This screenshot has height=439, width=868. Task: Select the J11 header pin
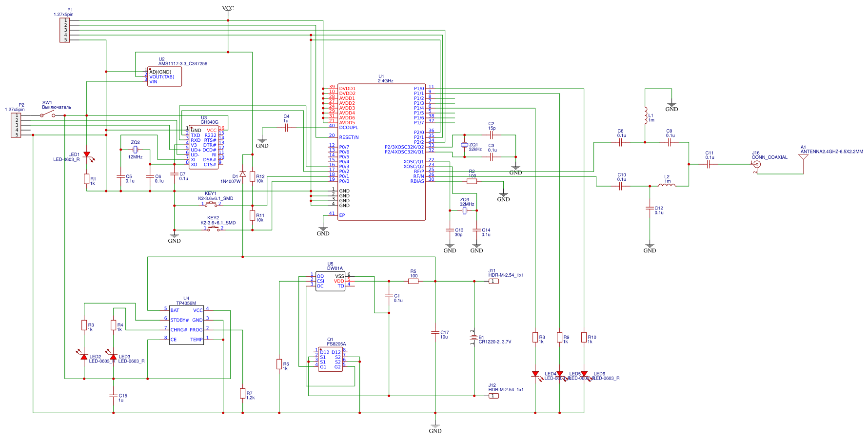coord(493,281)
